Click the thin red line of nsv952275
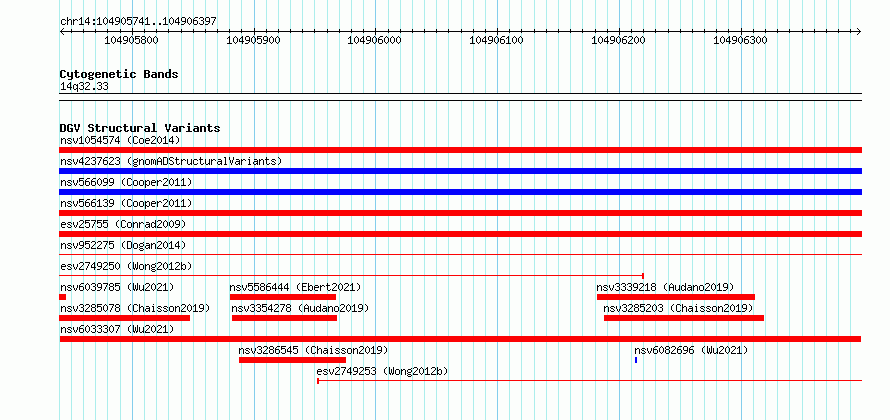Viewport: 890px width, 420px height. click(x=461, y=255)
